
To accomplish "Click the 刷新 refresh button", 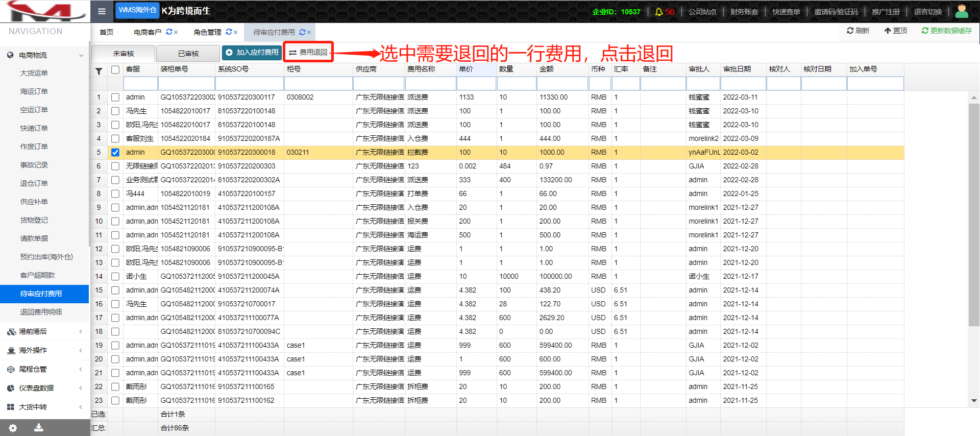I will tap(858, 31).
